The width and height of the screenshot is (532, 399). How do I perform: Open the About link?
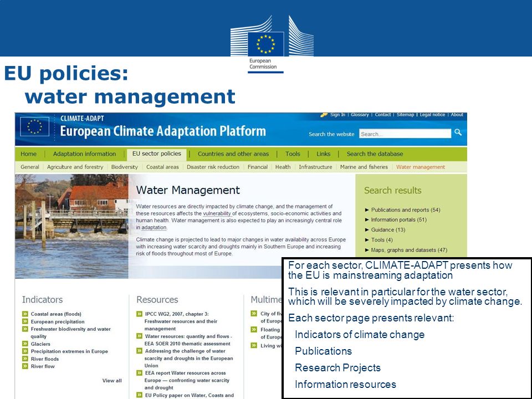point(457,115)
